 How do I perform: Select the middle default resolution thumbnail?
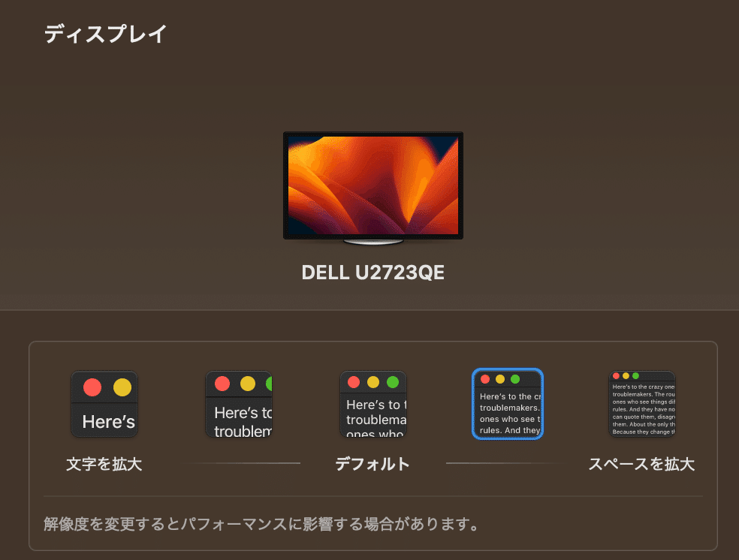point(373,404)
